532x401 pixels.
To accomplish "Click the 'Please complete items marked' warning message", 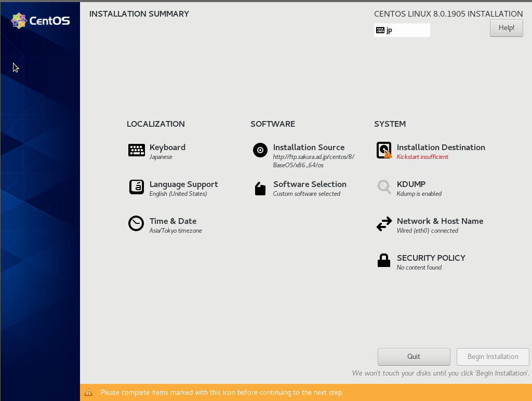I will pos(222,393).
